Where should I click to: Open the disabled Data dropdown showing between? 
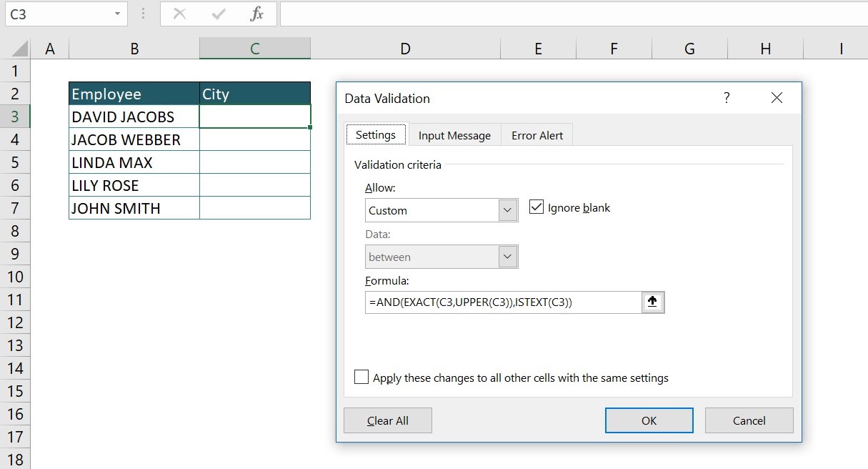coord(509,256)
